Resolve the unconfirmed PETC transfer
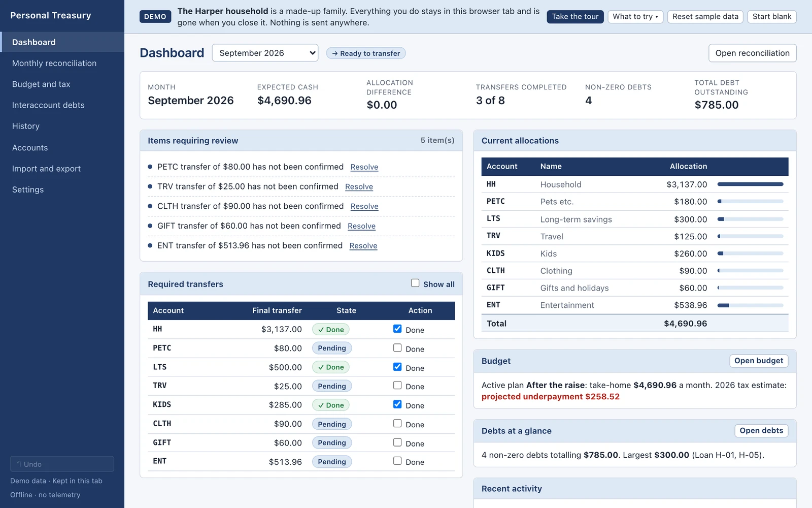 pyautogui.click(x=364, y=167)
